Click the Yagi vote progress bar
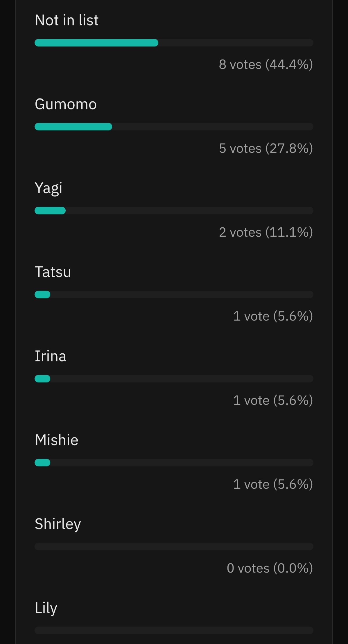Screen dimensions: 348x644 pos(174,211)
